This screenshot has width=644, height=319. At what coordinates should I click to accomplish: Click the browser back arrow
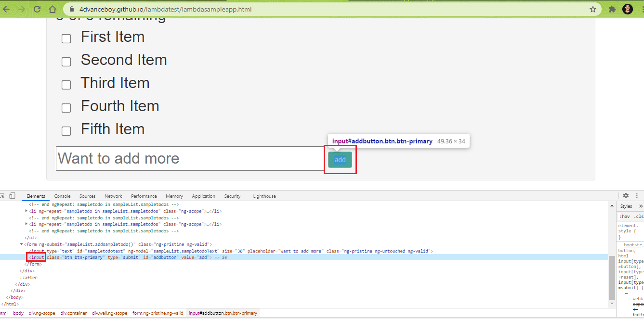[6, 9]
